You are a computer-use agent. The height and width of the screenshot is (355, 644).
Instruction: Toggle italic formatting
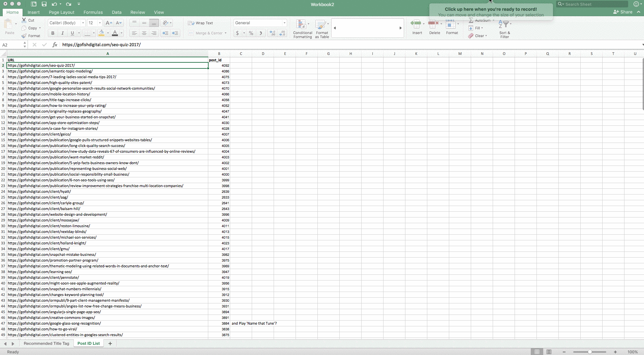click(x=62, y=33)
